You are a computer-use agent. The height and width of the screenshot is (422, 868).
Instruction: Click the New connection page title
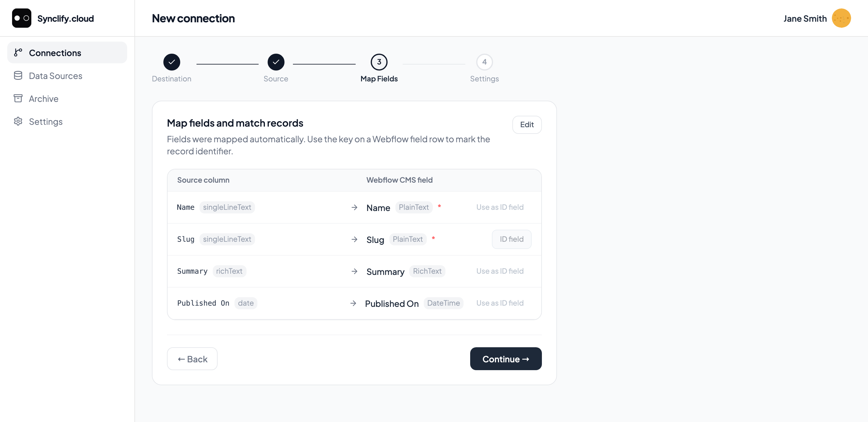[193, 19]
